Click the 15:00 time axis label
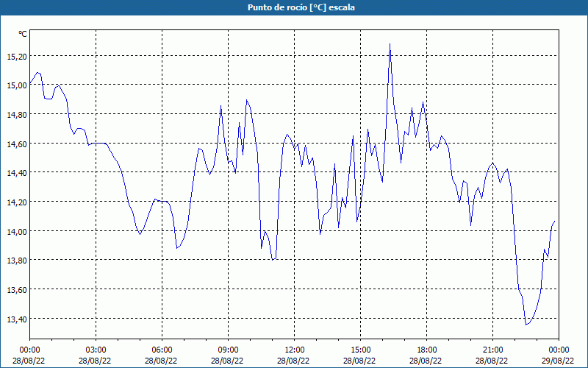The width and height of the screenshot is (588, 368). (x=360, y=350)
